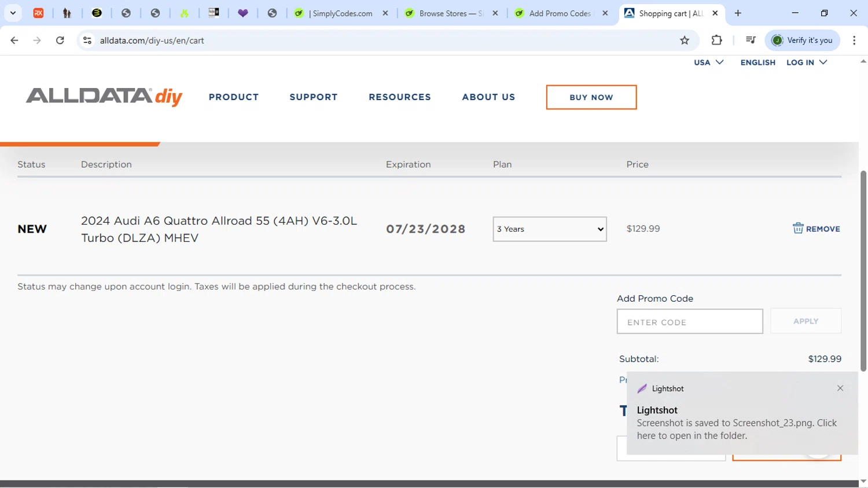Open the tab search dropdown arrow
868x488 pixels.
click(x=13, y=13)
